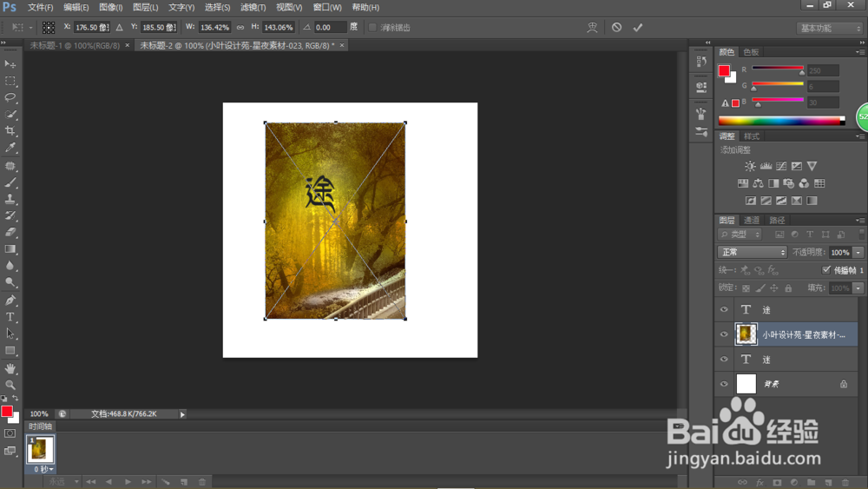Switch to the 未标题-1 document tab
Screen dimensions: 868x489
[75, 45]
